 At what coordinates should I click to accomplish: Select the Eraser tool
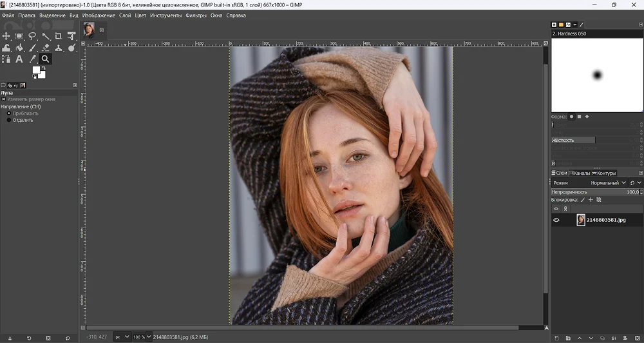point(46,48)
